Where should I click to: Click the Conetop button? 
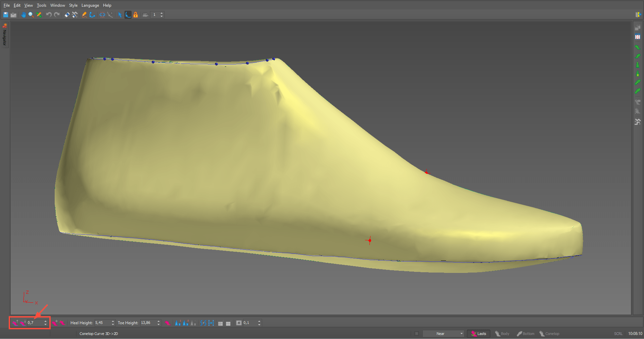pyautogui.click(x=549, y=334)
